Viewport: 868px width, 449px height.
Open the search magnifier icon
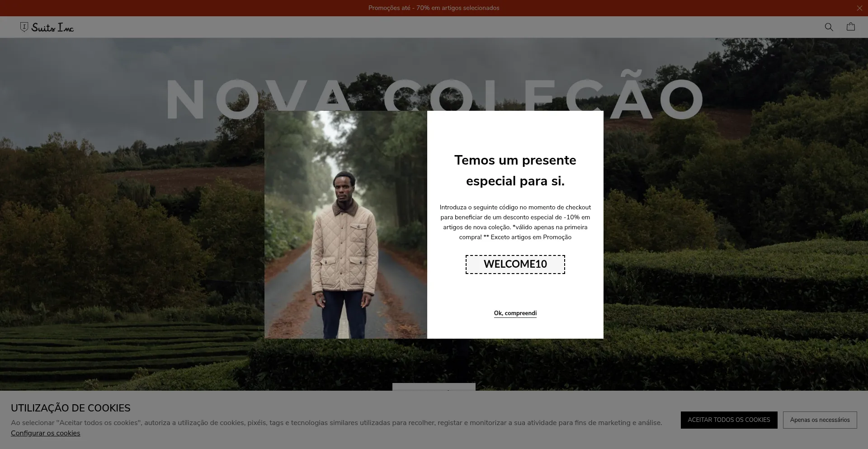(829, 27)
